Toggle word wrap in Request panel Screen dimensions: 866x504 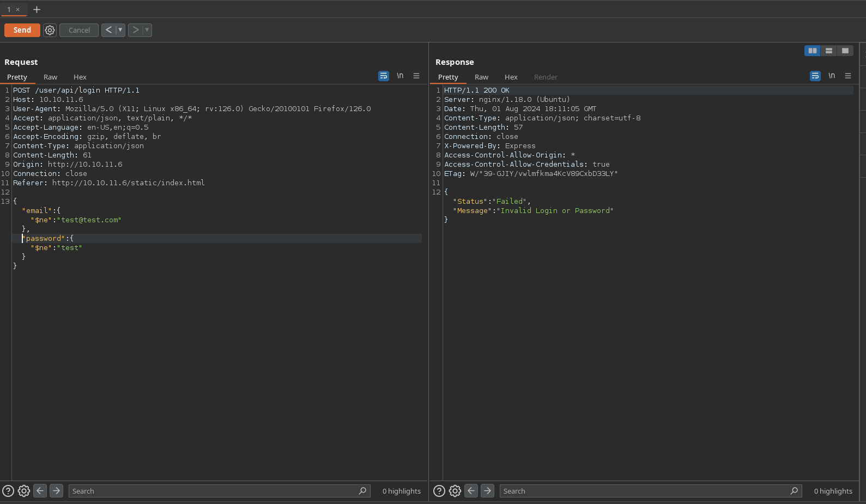[384, 76]
